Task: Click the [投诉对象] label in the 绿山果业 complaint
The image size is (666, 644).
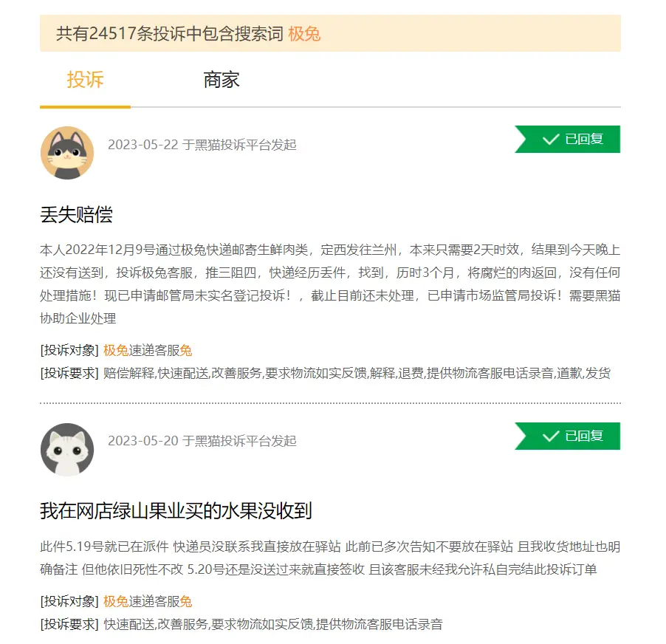Action: click(x=69, y=601)
